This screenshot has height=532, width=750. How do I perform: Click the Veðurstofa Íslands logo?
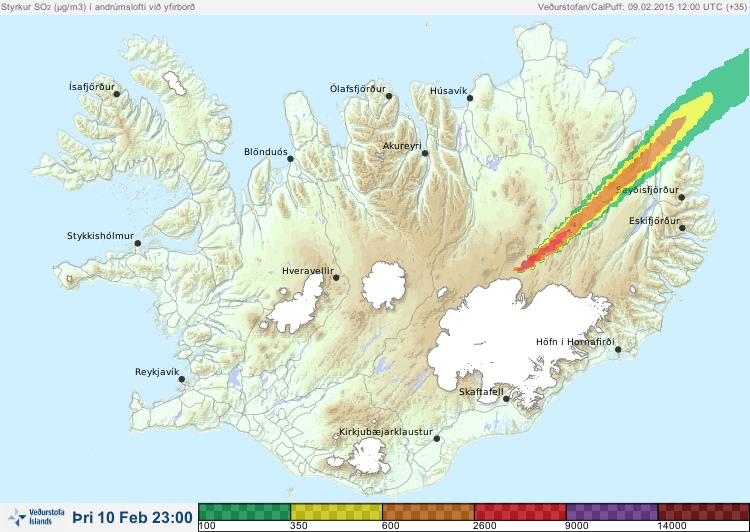pyautogui.click(x=36, y=517)
